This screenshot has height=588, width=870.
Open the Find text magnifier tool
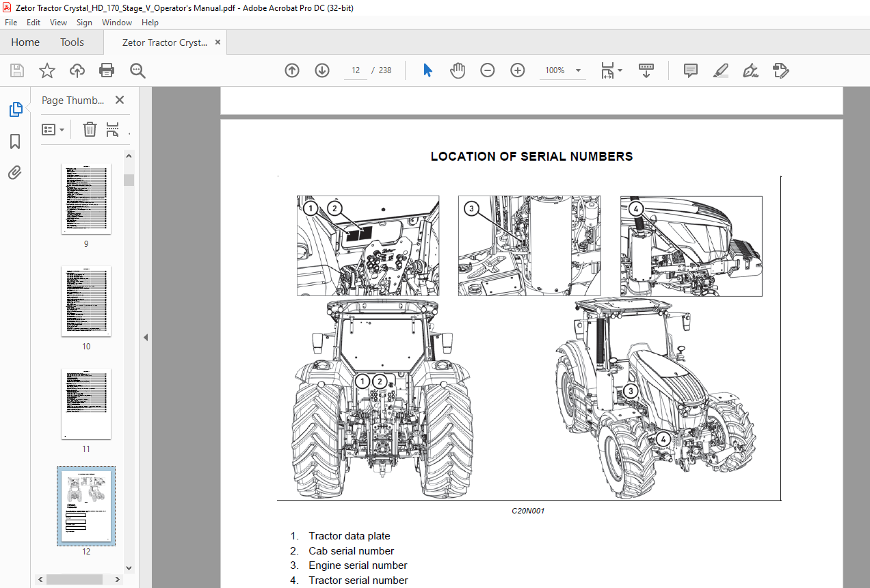137,70
